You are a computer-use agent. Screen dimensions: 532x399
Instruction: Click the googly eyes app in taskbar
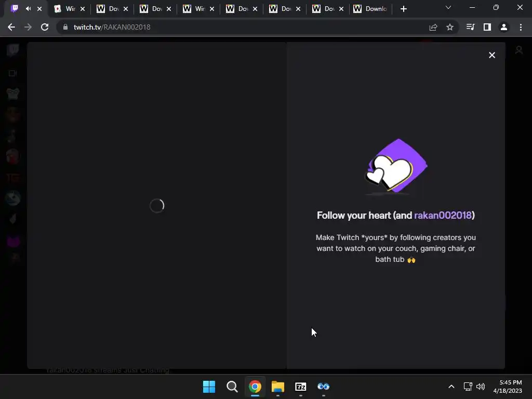(323, 387)
